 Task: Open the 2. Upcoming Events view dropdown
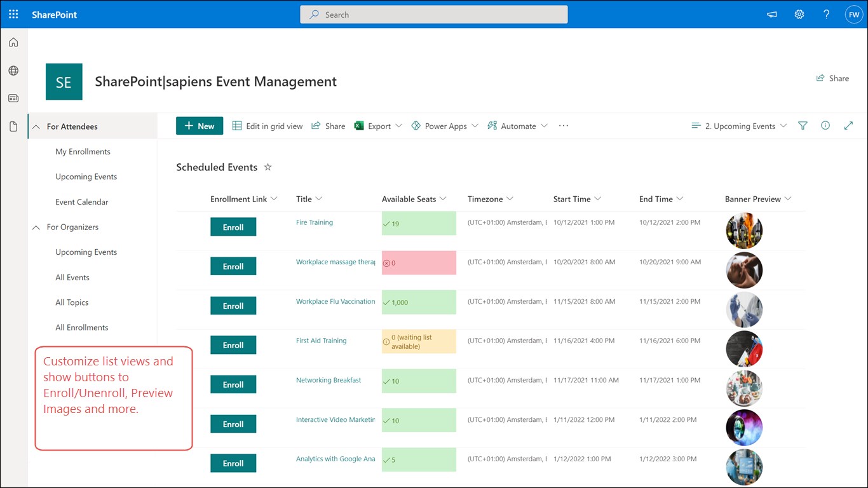pos(739,126)
